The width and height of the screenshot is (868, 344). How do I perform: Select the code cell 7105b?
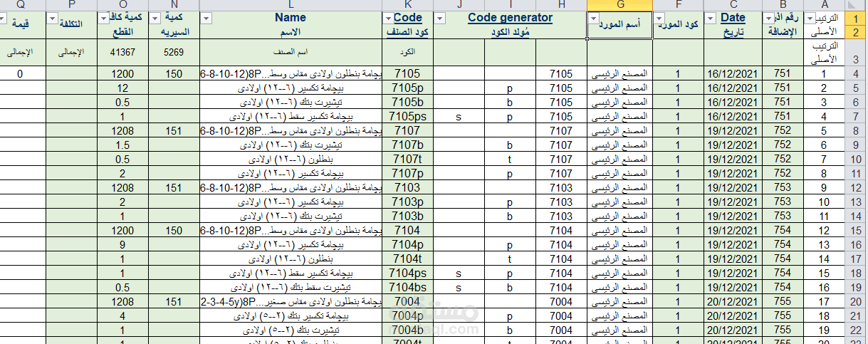point(407,102)
